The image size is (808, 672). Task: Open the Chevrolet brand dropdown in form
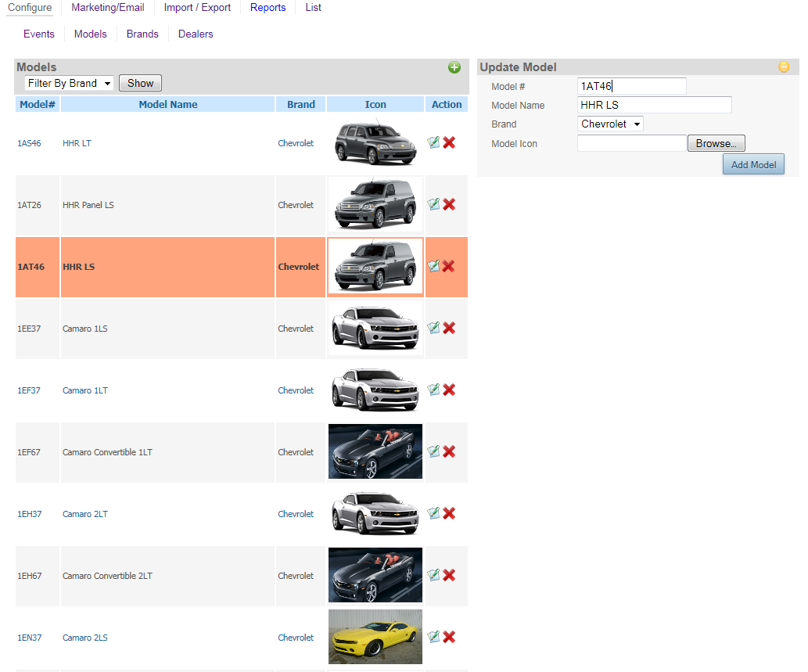(610, 124)
